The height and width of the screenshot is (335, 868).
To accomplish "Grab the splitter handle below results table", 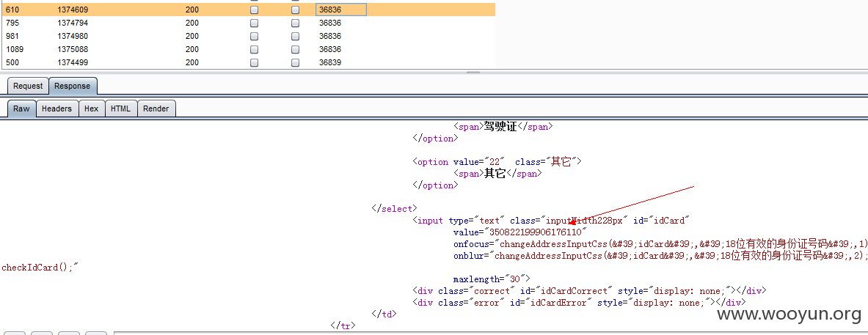I will pyautogui.click(x=473, y=73).
